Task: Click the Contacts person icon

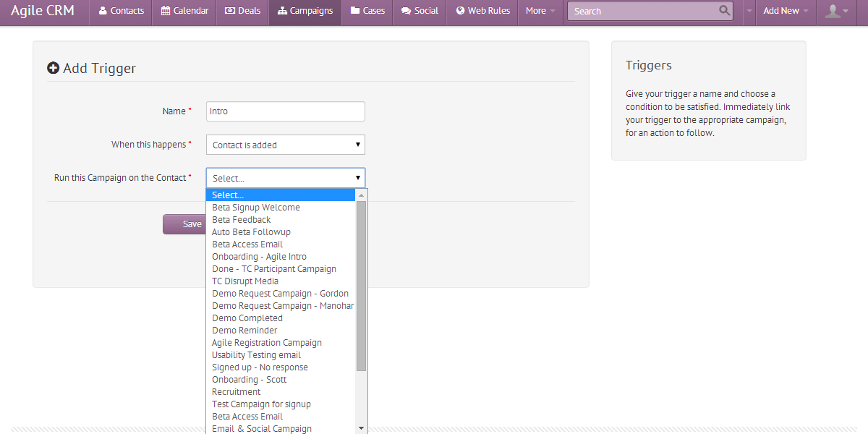Action: click(x=103, y=11)
